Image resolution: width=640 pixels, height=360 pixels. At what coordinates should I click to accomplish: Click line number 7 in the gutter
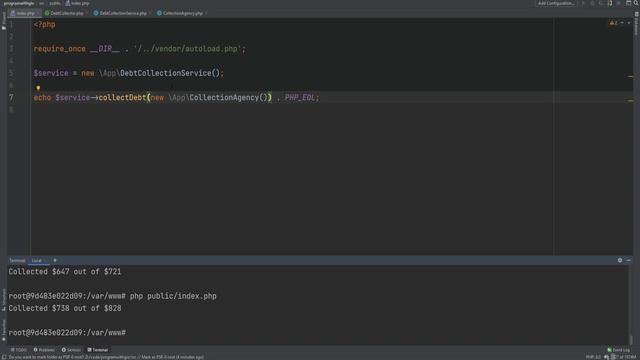(x=11, y=98)
